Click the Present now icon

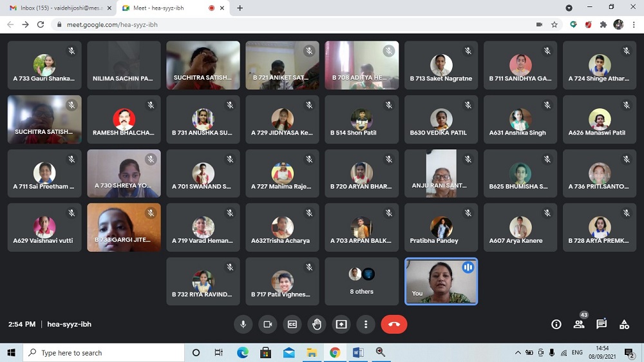pyautogui.click(x=341, y=325)
